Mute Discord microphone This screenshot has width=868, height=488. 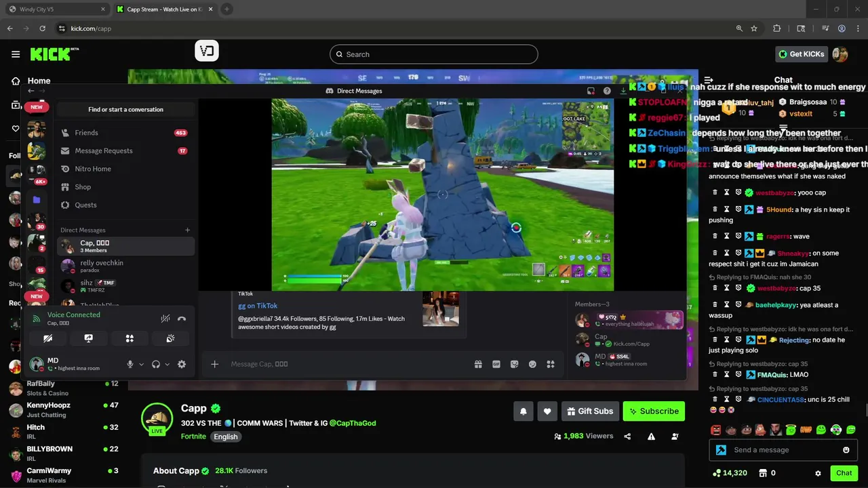[x=130, y=364]
